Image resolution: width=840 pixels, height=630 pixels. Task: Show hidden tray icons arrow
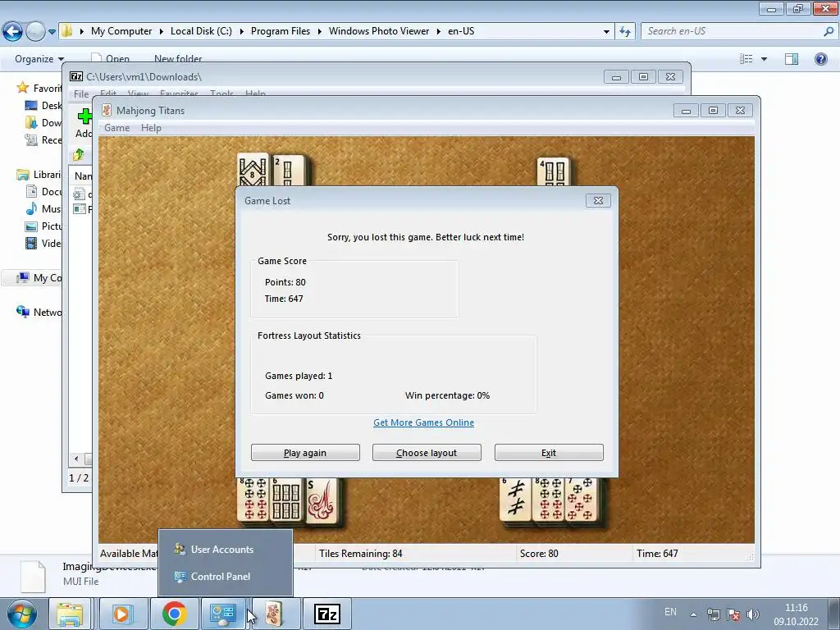(692, 614)
